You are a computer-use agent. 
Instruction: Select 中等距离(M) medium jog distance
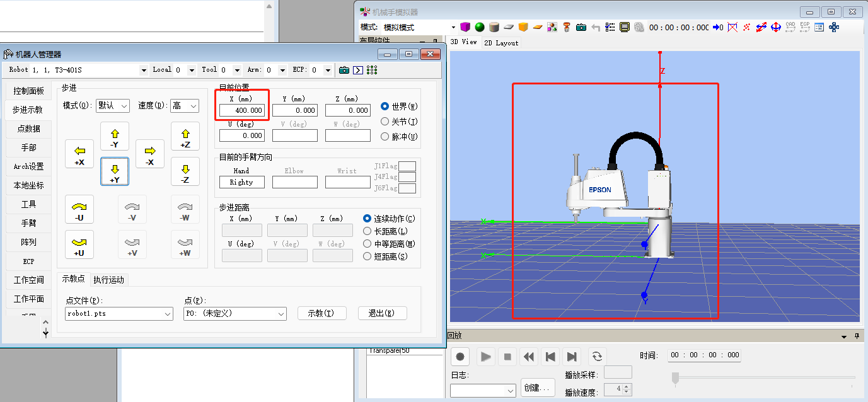(x=367, y=244)
